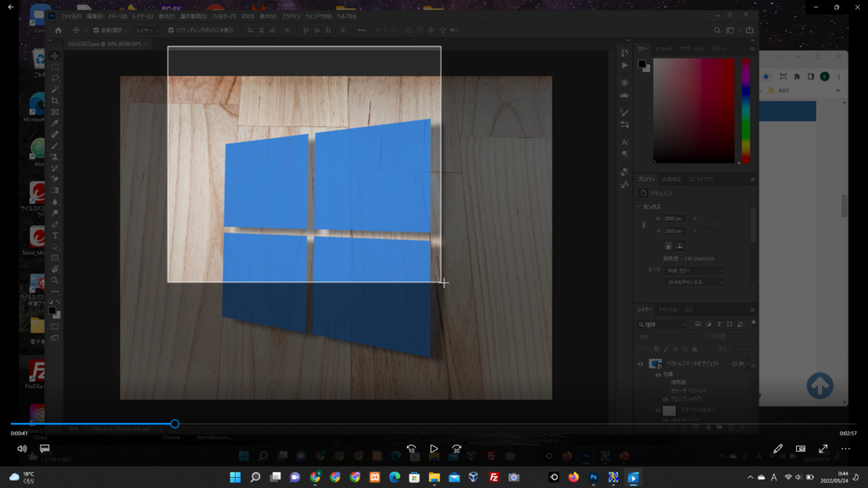Screen dimensions: 868x488
Task: Click the bookmark star in the Chrome window
Action: pyautogui.click(x=766, y=76)
